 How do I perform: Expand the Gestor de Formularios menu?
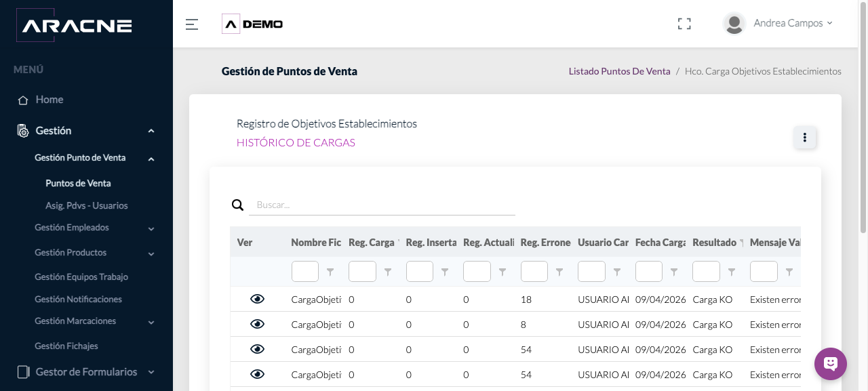[x=151, y=372]
